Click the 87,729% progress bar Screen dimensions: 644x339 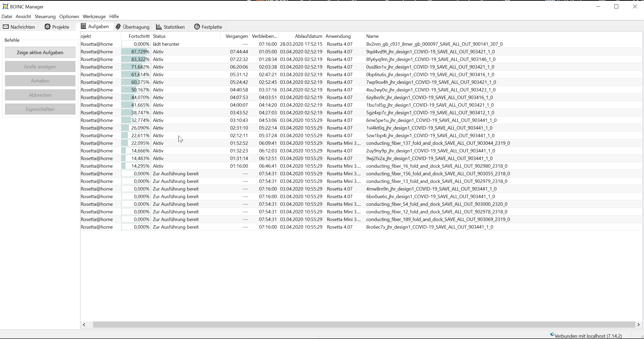click(x=136, y=52)
